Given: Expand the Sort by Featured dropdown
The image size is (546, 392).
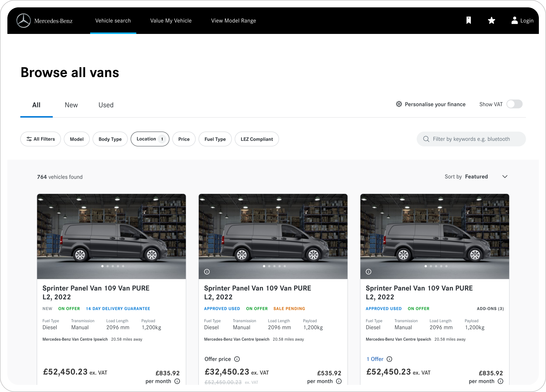Looking at the screenshot, I should [x=476, y=177].
